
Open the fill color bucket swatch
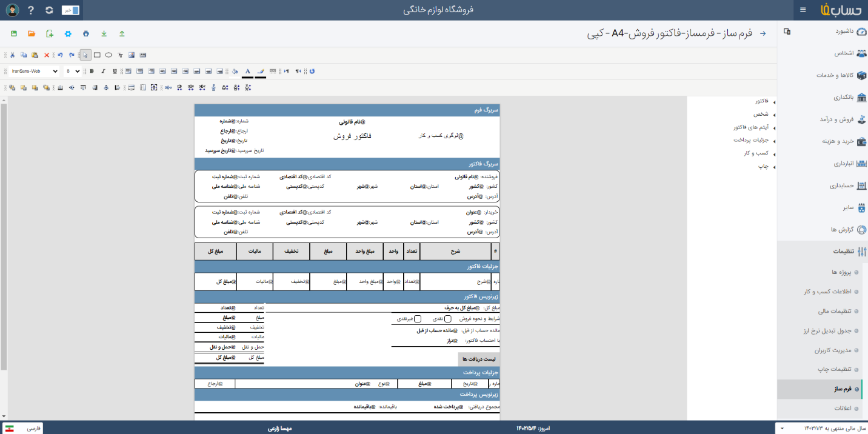pyautogui.click(x=235, y=72)
